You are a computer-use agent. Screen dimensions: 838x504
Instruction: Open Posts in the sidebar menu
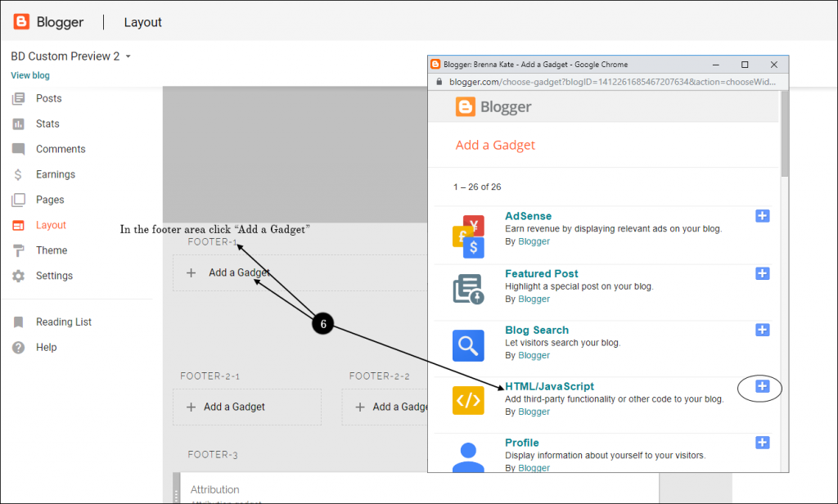[x=48, y=98]
